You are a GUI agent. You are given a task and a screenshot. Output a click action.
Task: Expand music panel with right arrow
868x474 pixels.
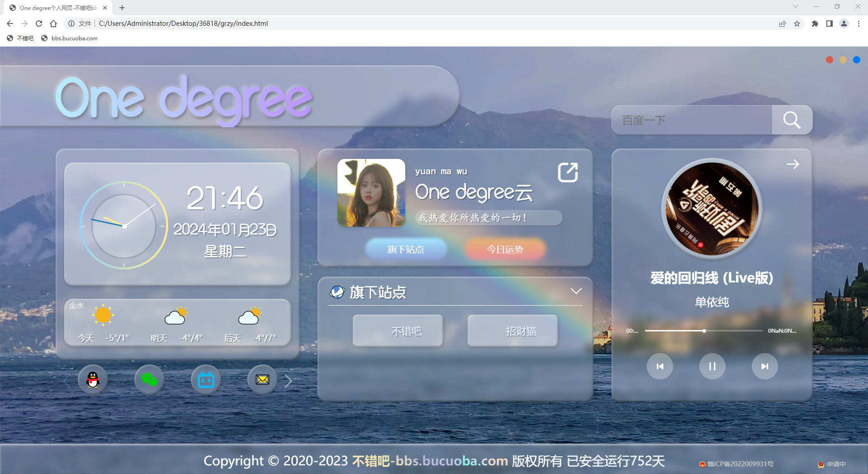[792, 164]
